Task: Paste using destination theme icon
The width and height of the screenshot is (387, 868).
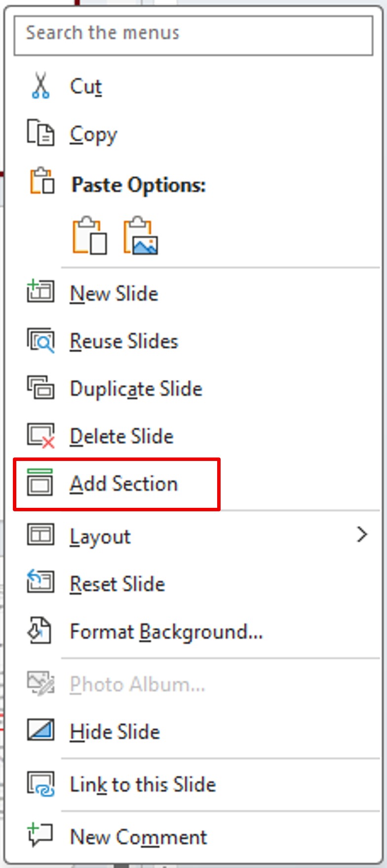Action: [89, 236]
